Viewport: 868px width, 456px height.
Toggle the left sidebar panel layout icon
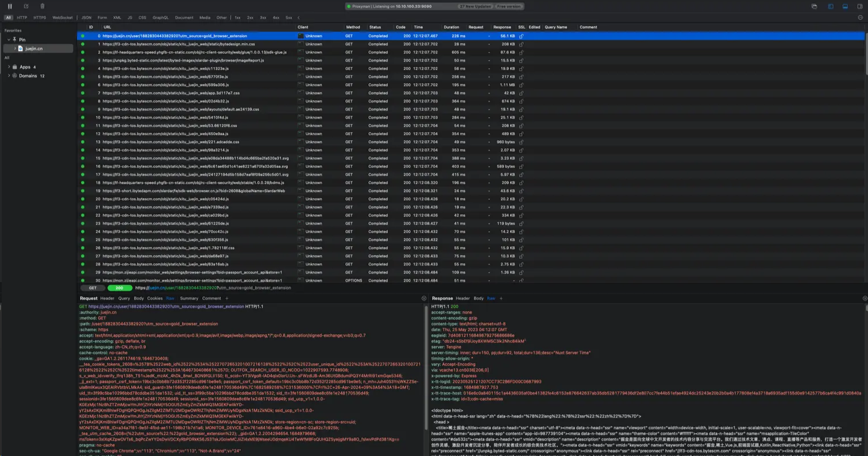click(831, 6)
